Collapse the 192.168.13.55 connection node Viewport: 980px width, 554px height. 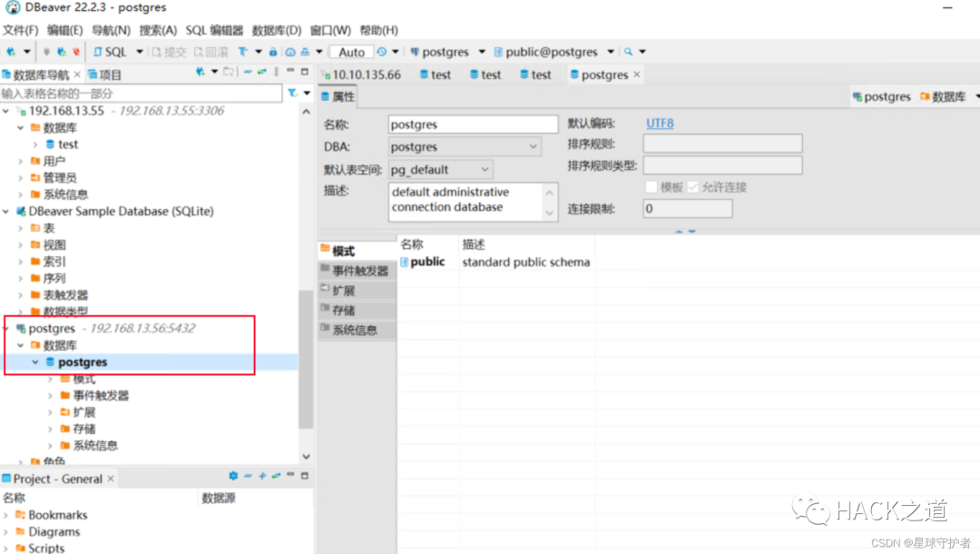pyautogui.click(x=6, y=111)
